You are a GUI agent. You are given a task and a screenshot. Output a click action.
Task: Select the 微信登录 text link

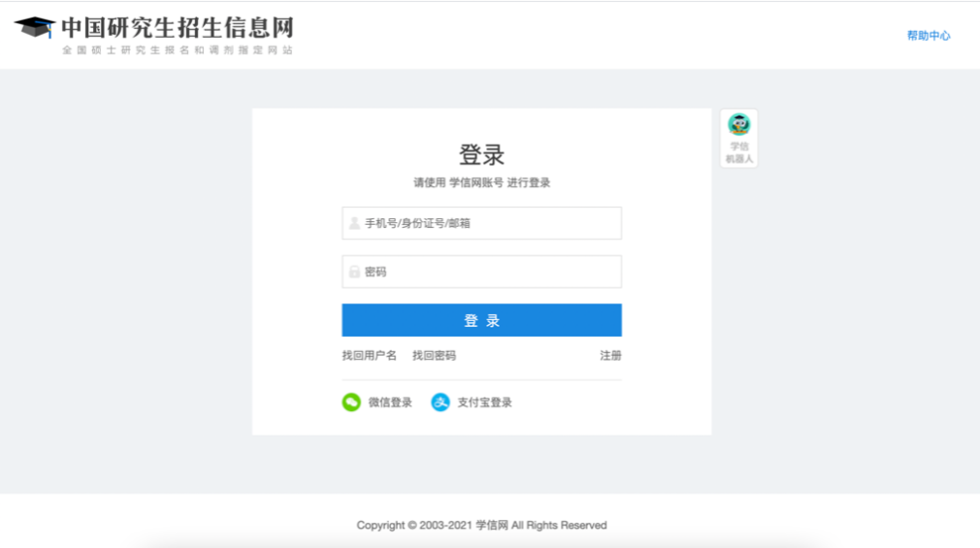coord(390,403)
